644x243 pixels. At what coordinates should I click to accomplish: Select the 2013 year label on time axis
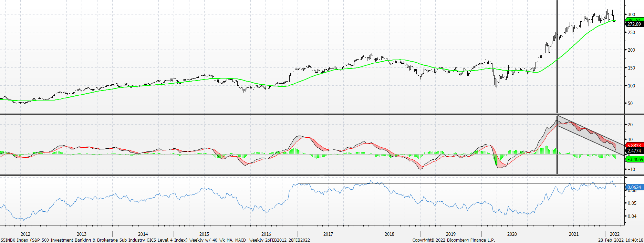(x=82, y=234)
